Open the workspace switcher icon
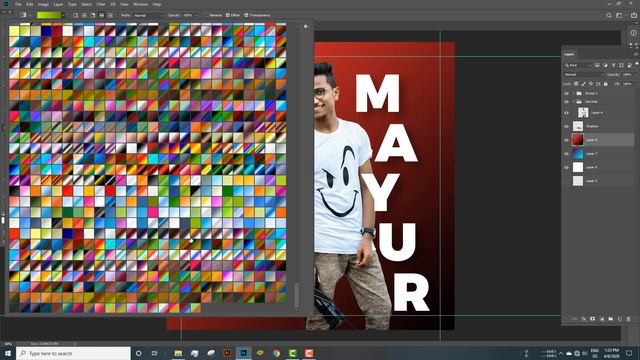Viewport: 640px width, 360px height. [x=620, y=15]
